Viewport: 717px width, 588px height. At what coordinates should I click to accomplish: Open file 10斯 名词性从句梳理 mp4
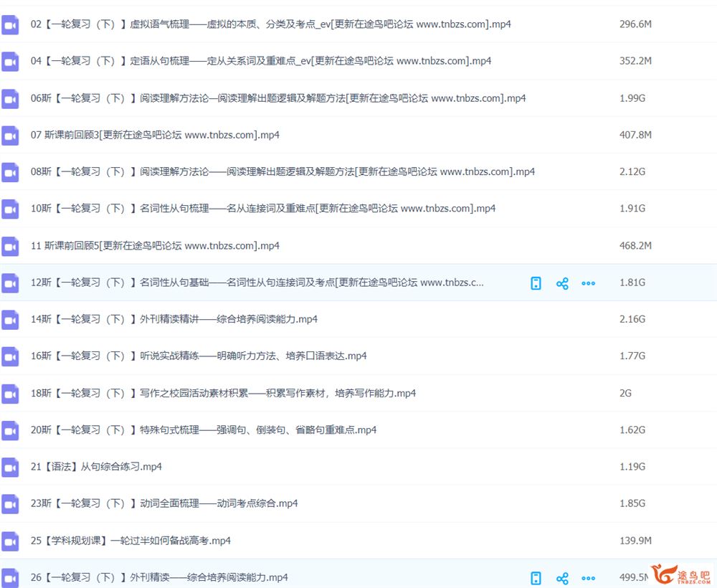tap(263, 209)
